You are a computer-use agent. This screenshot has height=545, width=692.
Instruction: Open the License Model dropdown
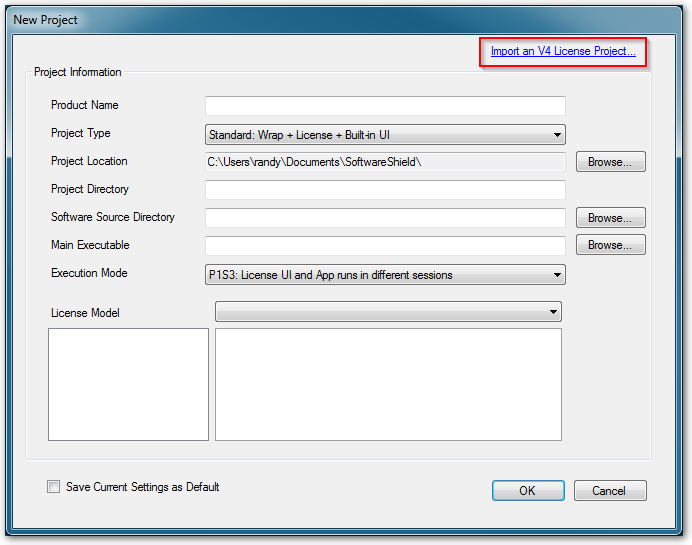(x=388, y=312)
